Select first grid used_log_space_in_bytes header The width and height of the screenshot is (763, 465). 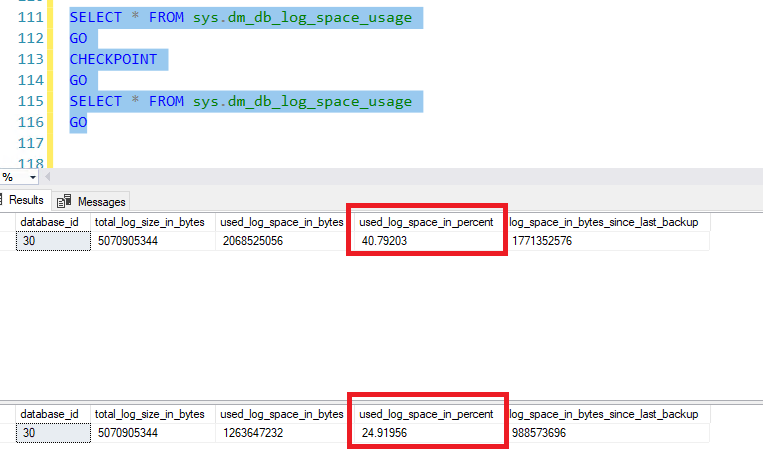coord(282,222)
